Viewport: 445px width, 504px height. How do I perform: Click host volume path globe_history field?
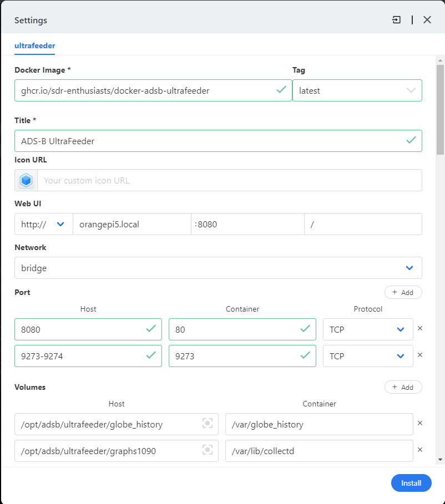click(x=117, y=424)
